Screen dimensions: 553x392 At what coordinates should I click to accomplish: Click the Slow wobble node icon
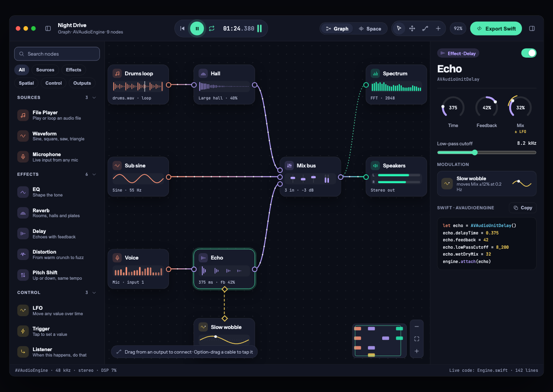click(203, 327)
